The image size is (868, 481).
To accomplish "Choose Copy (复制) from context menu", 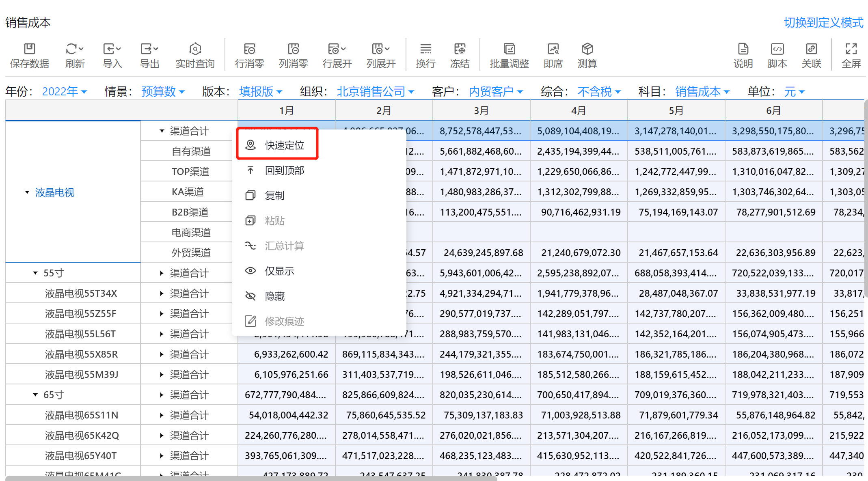I will 274,196.
